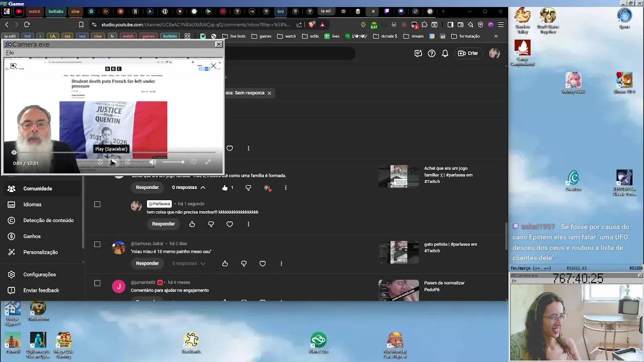Click the Criar button
Image resolution: width=644 pixels, height=362 pixels.
pos(468,53)
